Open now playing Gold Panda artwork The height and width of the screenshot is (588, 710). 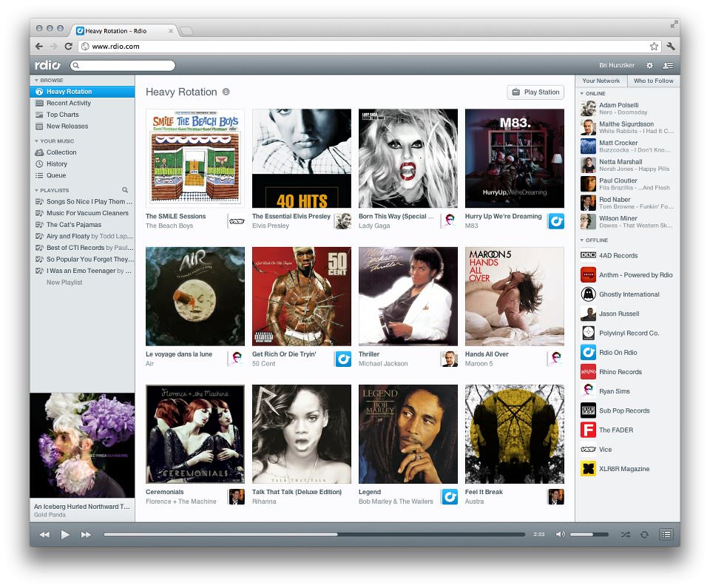pyautogui.click(x=82, y=445)
